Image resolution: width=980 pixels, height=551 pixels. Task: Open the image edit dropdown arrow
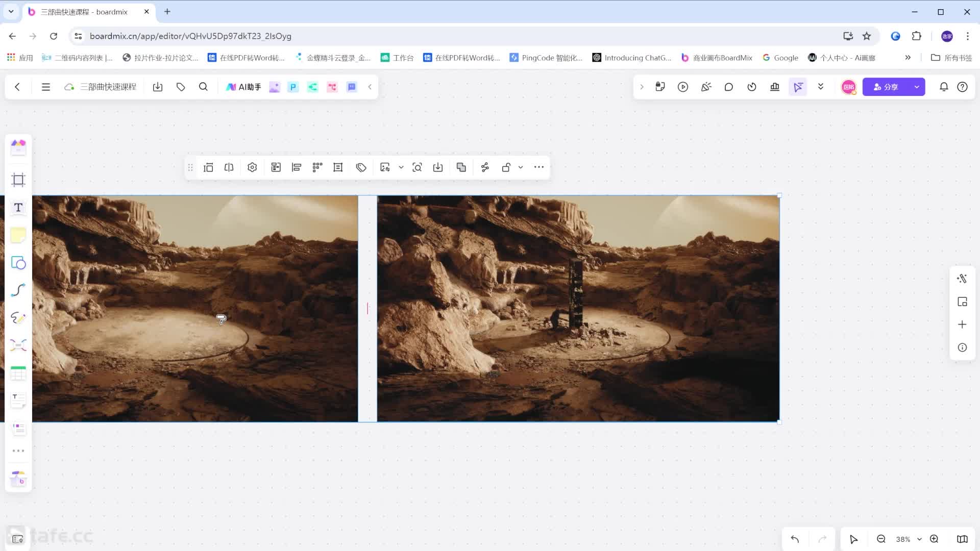click(401, 167)
